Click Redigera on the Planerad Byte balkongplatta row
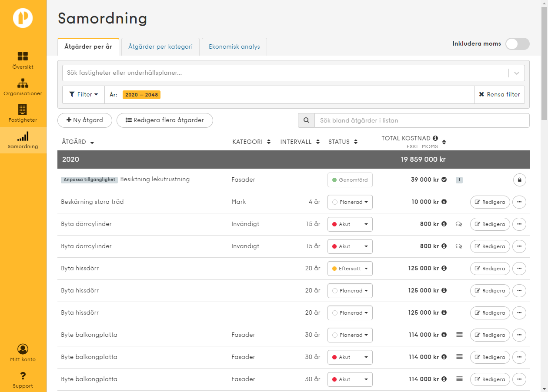 490,335
